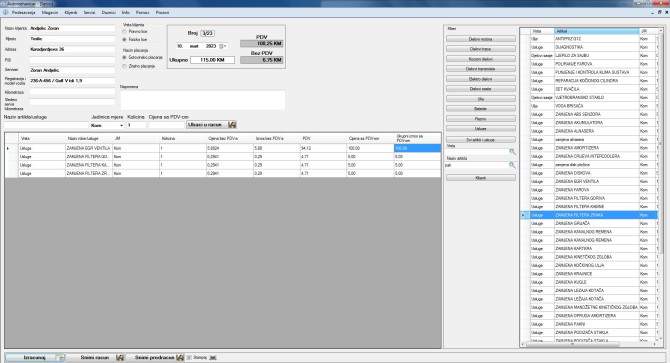
Task: Filter by Dijelovi trapa category
Action: point(481,49)
